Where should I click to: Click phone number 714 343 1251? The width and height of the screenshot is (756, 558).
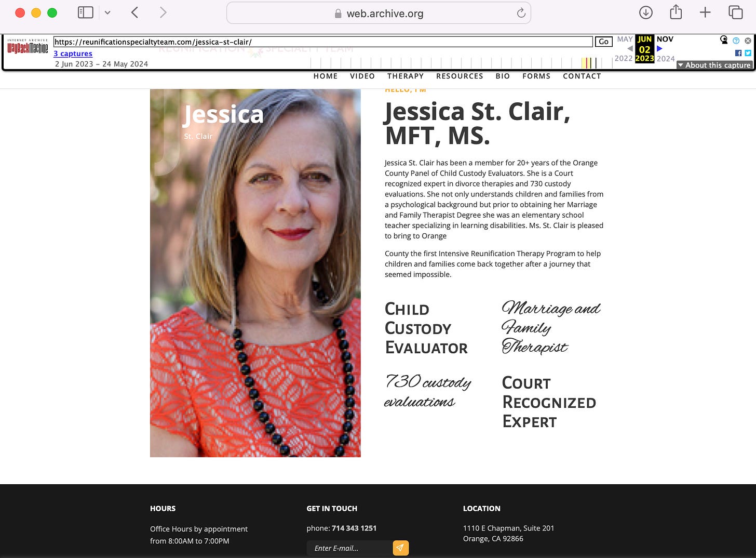pos(354,528)
